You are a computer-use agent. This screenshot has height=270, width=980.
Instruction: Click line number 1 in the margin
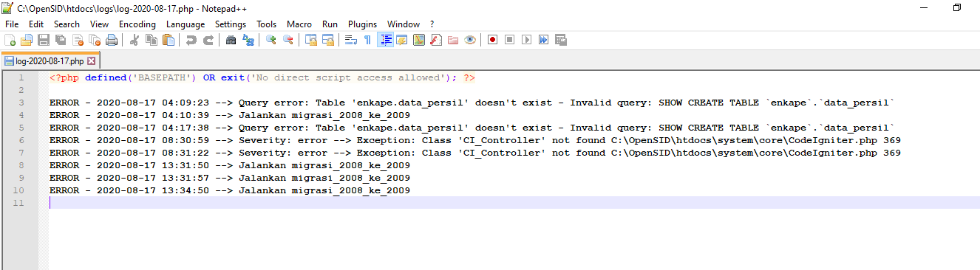point(21,77)
